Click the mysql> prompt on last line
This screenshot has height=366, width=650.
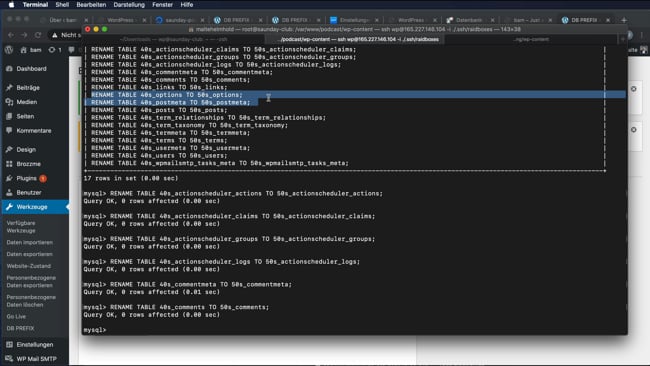[x=95, y=330]
